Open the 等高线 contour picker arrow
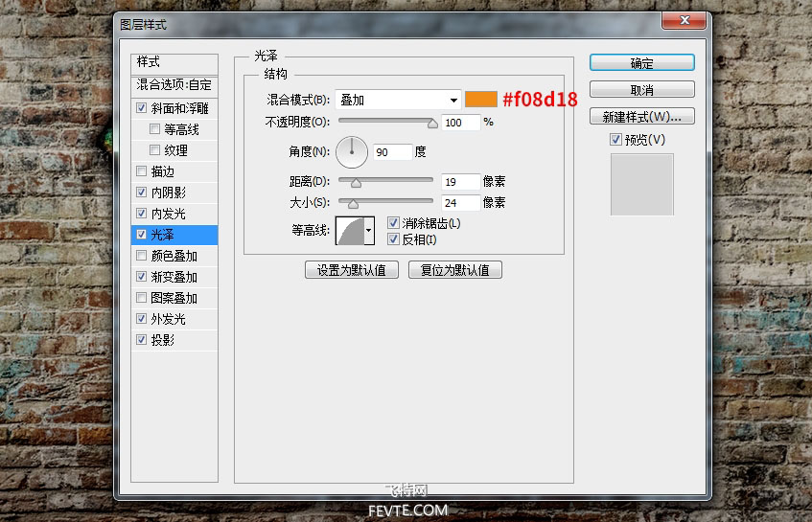812x522 pixels. [x=369, y=230]
